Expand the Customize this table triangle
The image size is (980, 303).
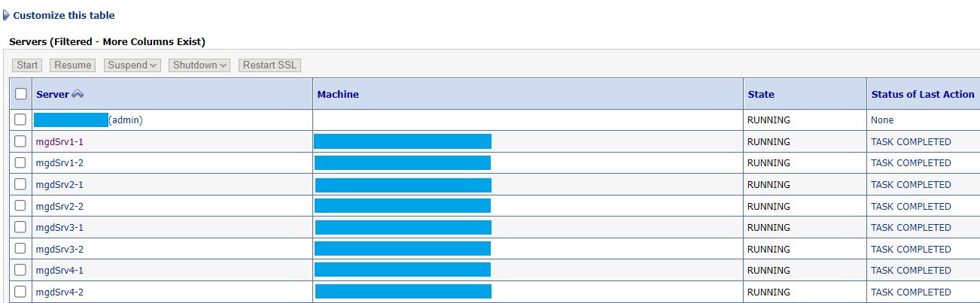click(x=7, y=15)
